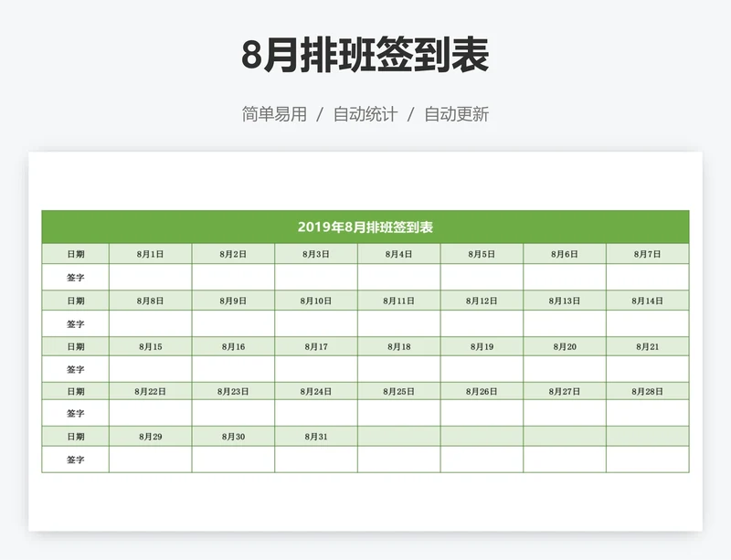Click the empty signature cell below 8月25日
This screenshot has width=731, height=560.
coord(399,413)
